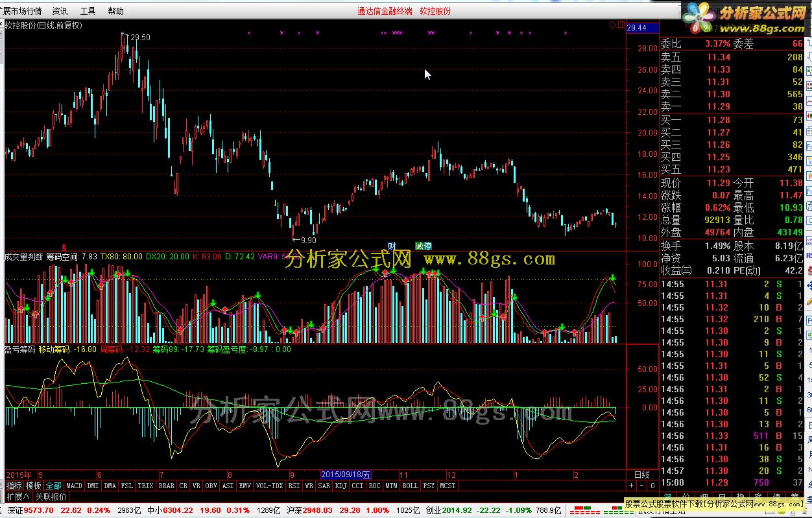Screen dimensions: 812x518
Task: Click the split-window icon above price axis
Action: pyautogui.click(x=620, y=26)
